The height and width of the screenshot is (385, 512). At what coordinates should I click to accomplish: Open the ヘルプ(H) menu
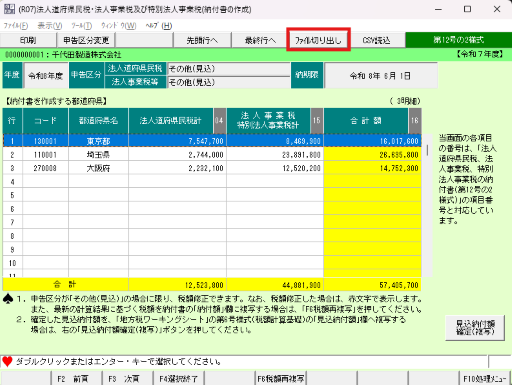[x=159, y=26]
